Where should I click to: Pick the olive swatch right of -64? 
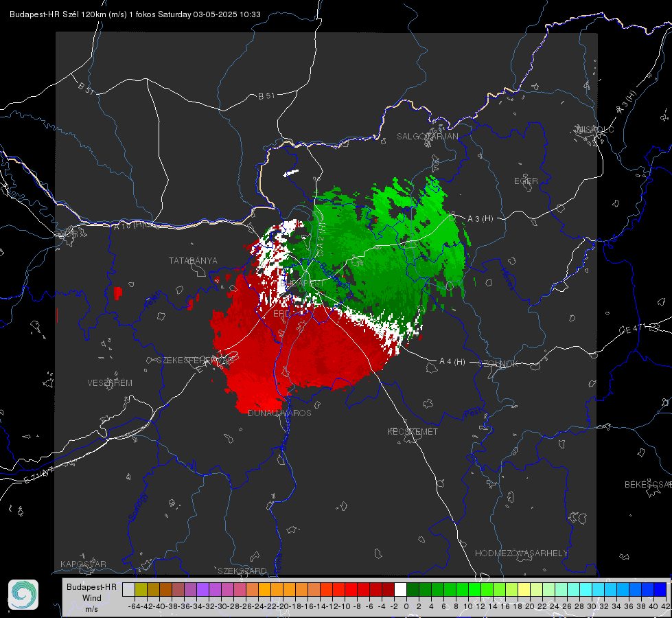click(x=141, y=589)
